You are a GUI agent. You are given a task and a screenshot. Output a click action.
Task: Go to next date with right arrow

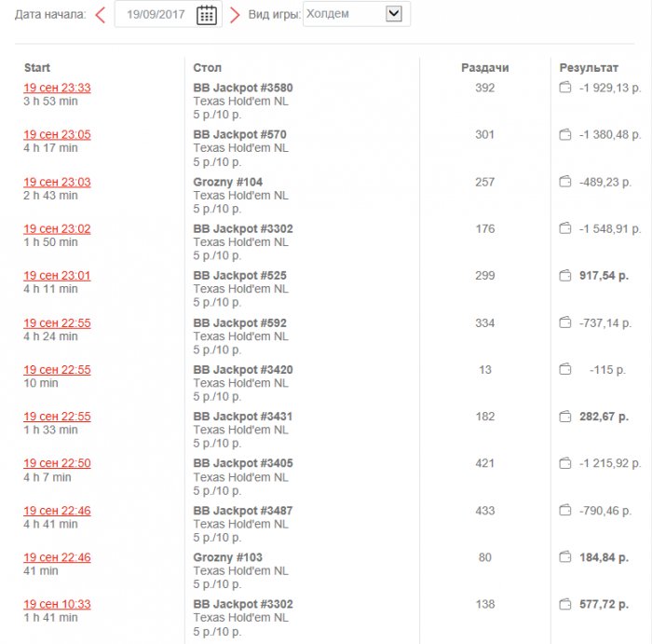tap(235, 15)
